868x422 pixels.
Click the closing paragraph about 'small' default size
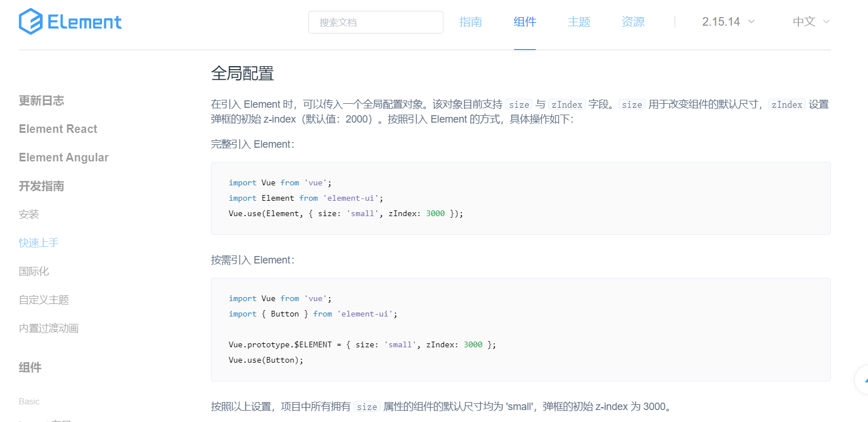click(442, 407)
